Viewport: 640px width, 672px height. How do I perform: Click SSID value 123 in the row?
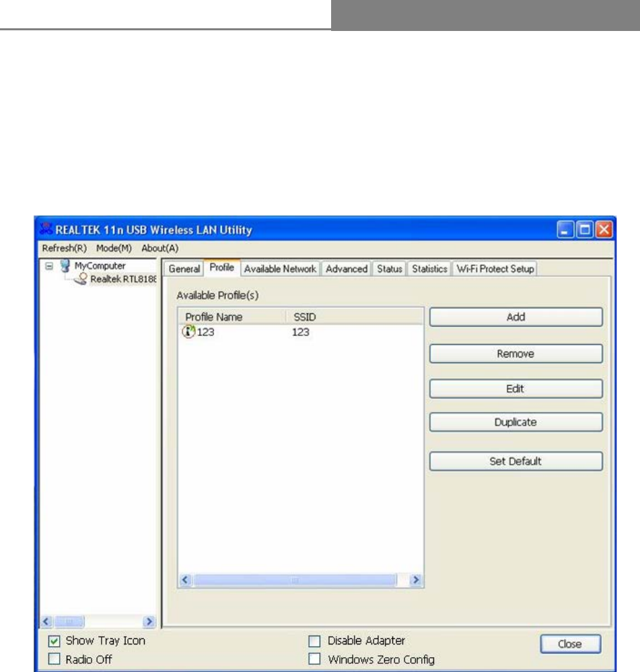coord(301,332)
